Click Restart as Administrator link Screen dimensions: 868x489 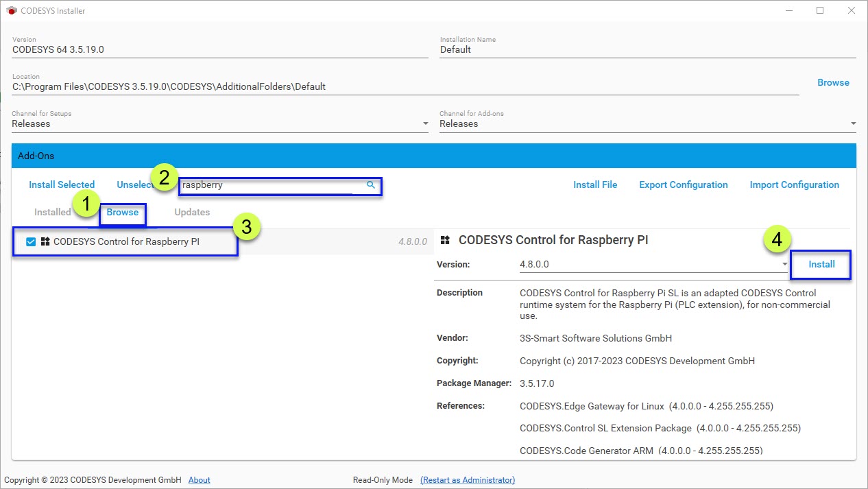tap(467, 479)
